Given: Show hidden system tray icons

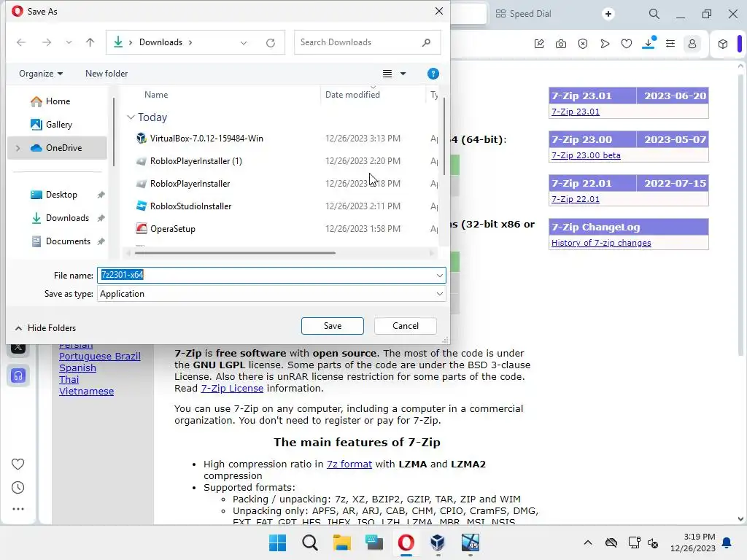Looking at the screenshot, I should [x=588, y=542].
